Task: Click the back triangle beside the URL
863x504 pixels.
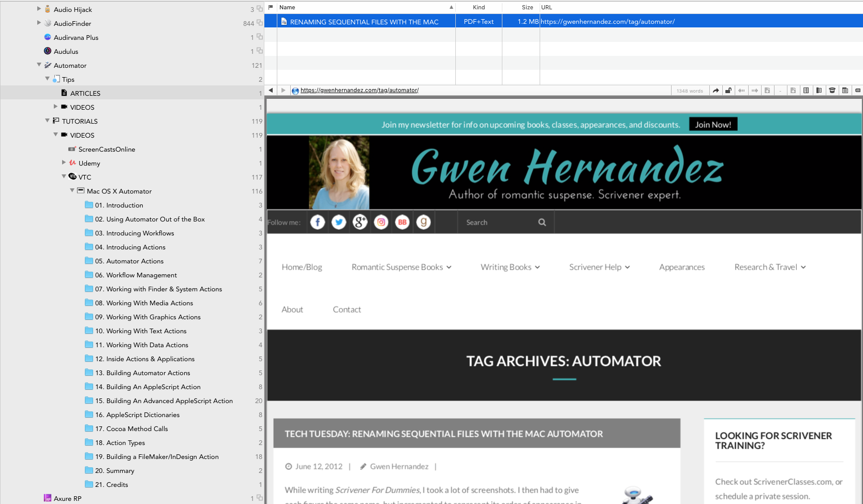Action: pos(271,91)
